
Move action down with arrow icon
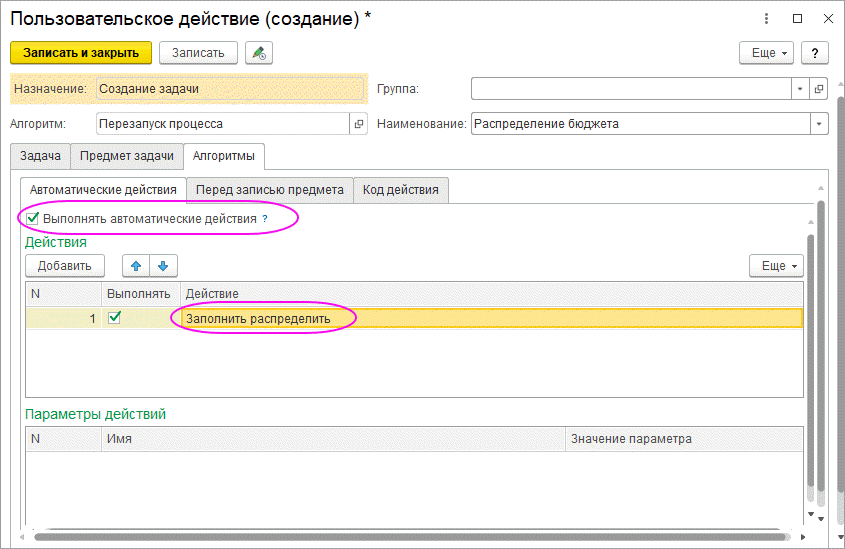coord(162,265)
